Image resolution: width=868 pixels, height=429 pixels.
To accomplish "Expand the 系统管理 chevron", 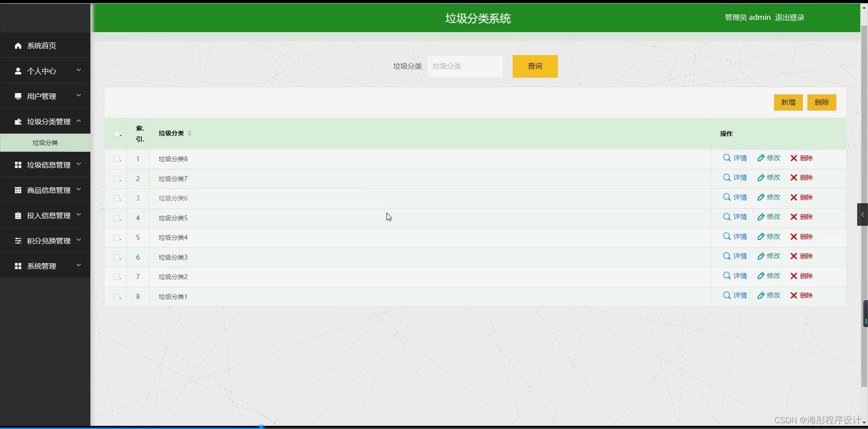I will point(79,265).
